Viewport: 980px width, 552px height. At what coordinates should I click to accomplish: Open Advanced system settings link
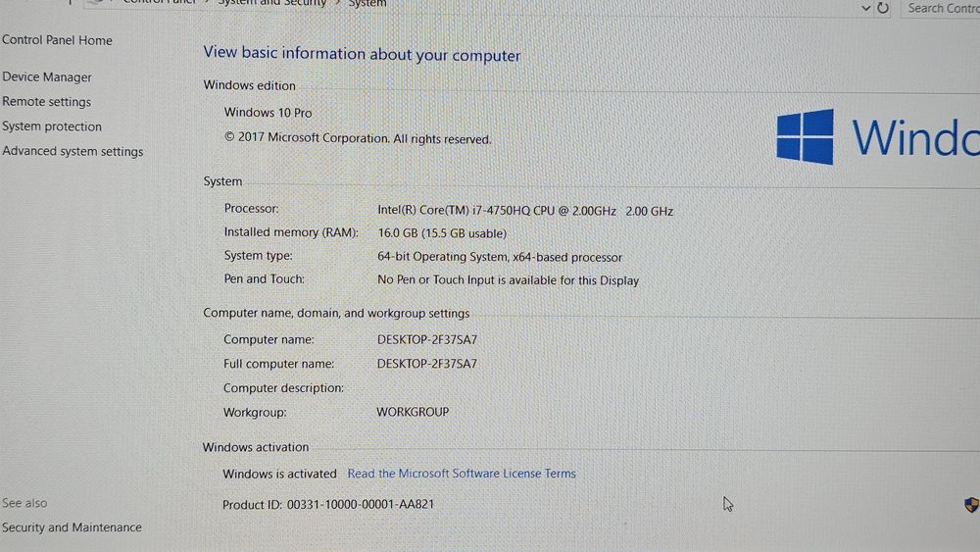pyautogui.click(x=73, y=151)
